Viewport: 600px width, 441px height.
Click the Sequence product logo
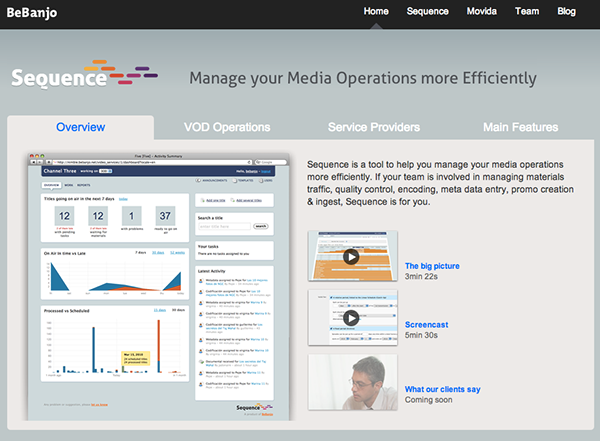coord(85,74)
